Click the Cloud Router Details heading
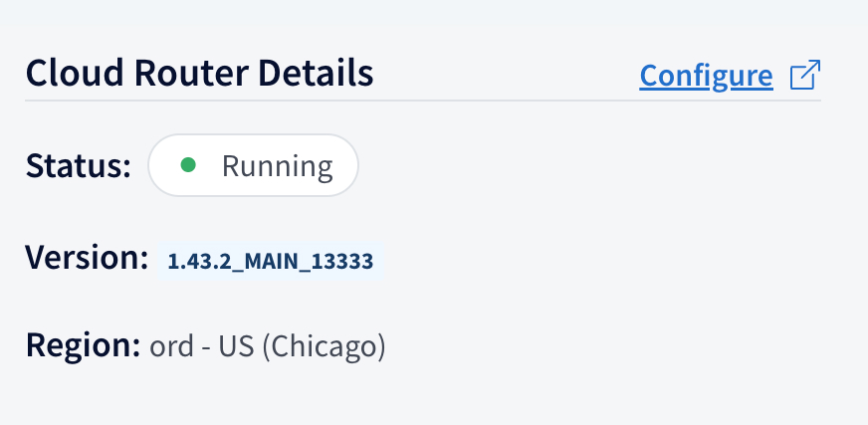Viewport: 868px width, 425px height. [199, 73]
